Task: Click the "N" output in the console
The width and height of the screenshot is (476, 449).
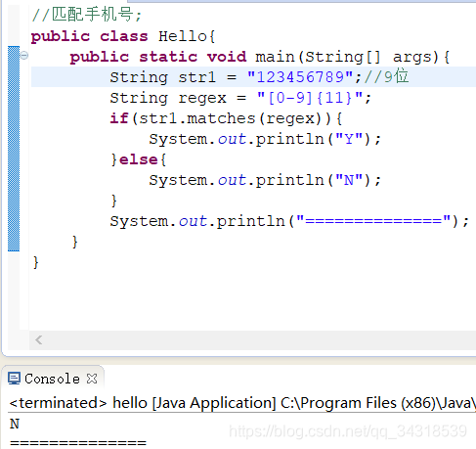Action: [x=15, y=424]
